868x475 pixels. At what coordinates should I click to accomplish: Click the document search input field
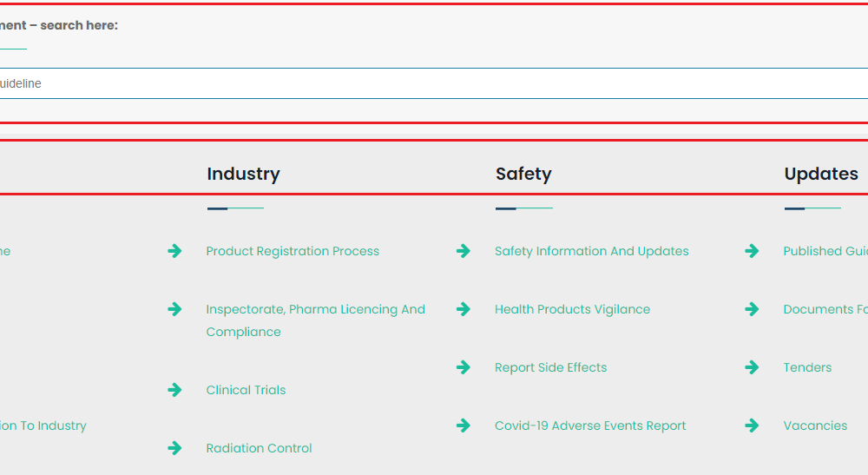pos(434,83)
